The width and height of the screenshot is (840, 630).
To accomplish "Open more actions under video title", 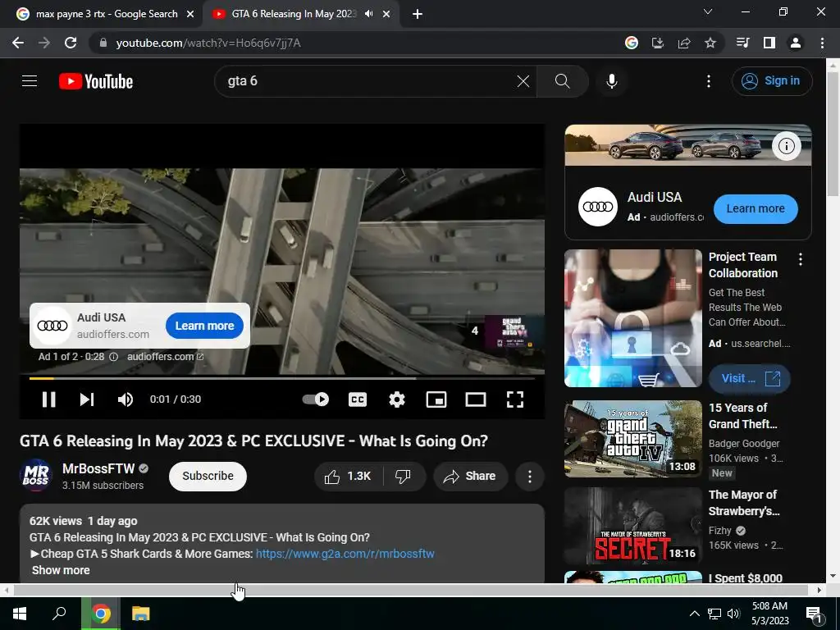I will pyautogui.click(x=530, y=477).
